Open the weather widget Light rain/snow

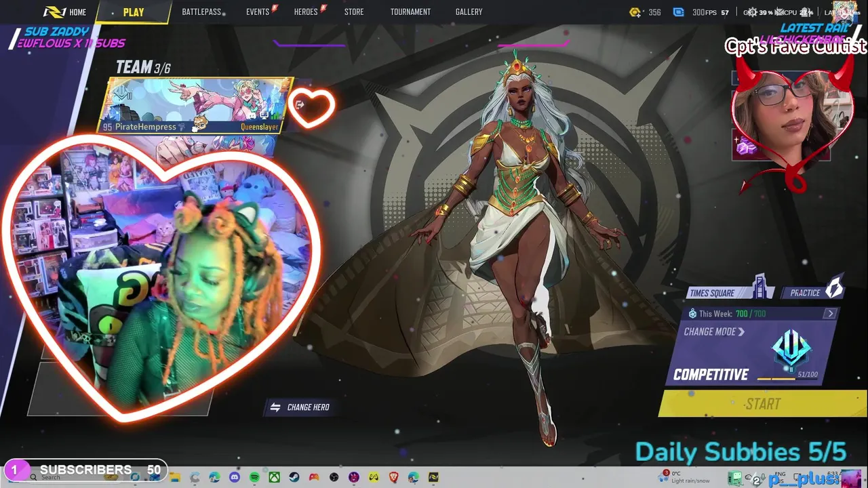click(x=686, y=477)
